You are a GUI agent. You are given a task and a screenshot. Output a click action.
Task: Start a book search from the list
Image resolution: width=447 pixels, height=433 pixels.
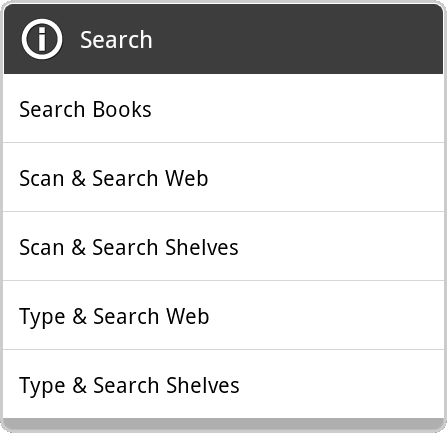[x=223, y=108]
